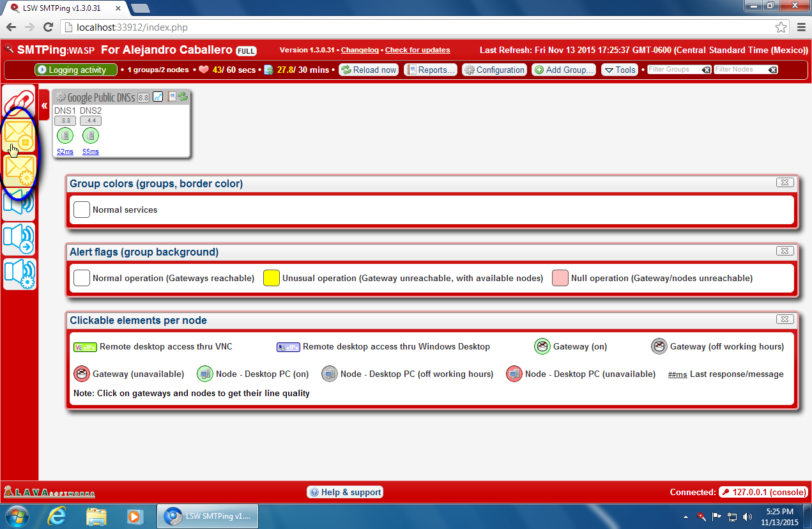812x529 pixels.
Task: Focus the Filter Nodes input field
Action: [x=740, y=70]
